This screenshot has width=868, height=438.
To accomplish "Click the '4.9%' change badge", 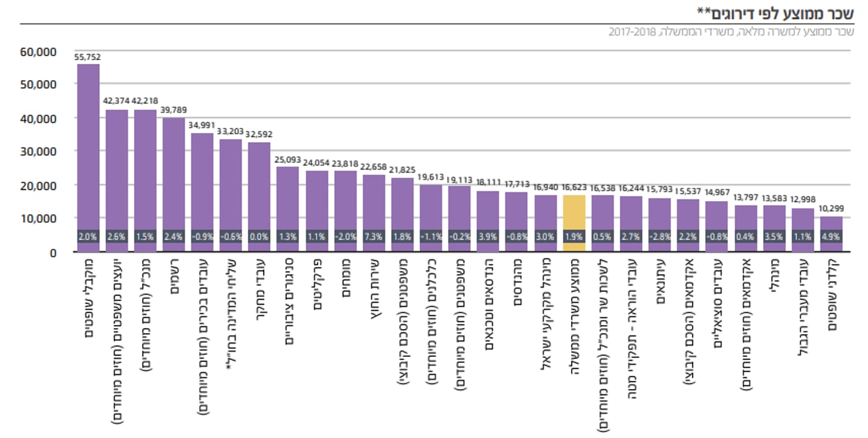I will (831, 236).
